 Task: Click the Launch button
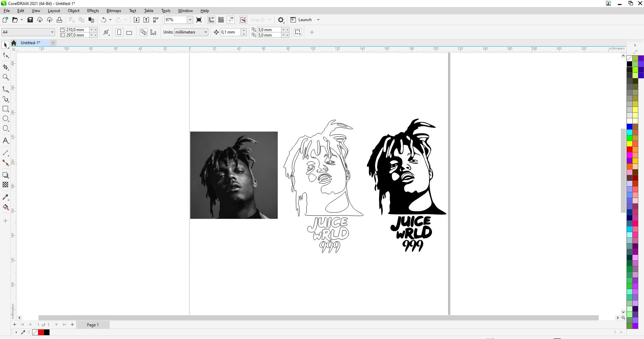tap(304, 19)
